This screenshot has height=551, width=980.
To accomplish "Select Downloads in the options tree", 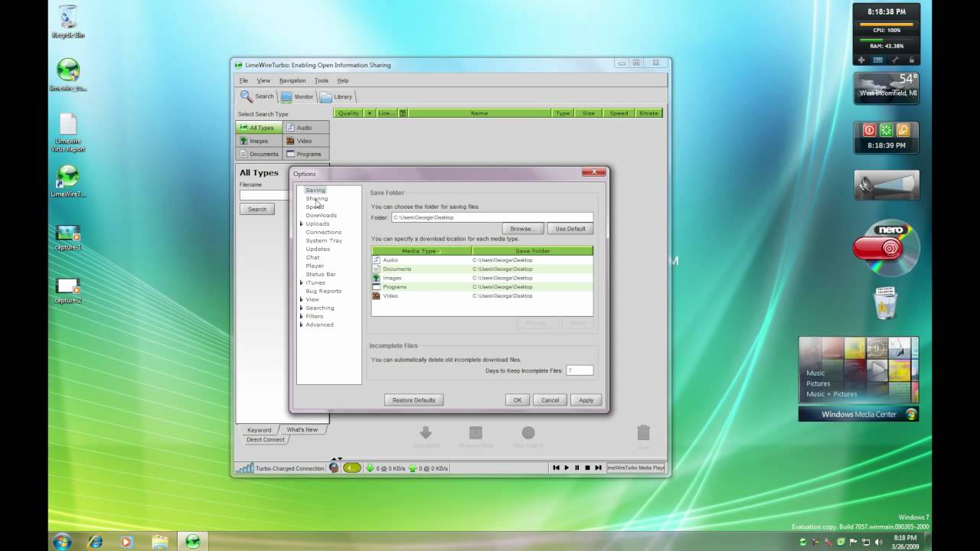I will 321,215.
